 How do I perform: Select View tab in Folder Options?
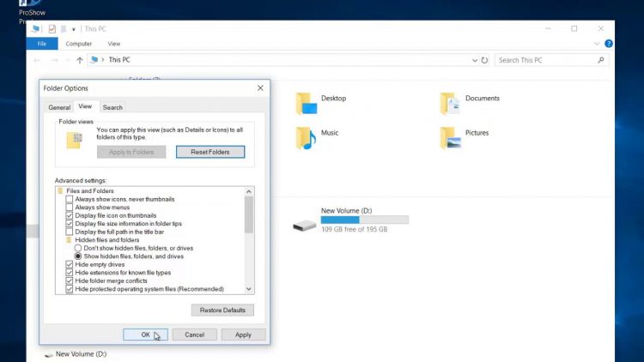85,106
